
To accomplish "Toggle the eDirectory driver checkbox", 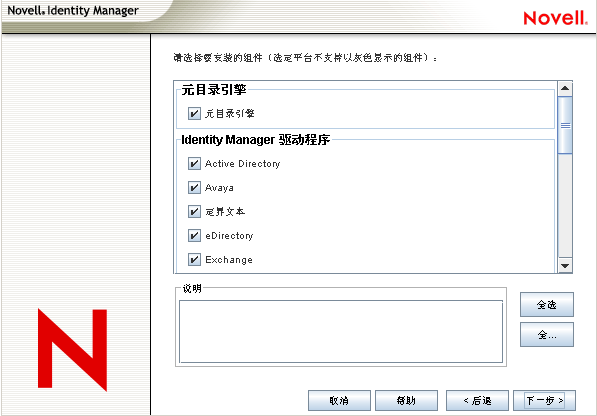I will tap(194, 236).
